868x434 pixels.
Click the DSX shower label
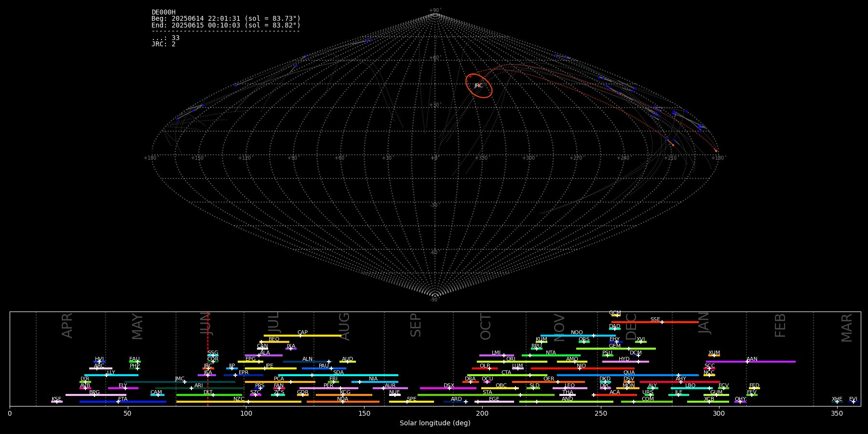(449, 386)
